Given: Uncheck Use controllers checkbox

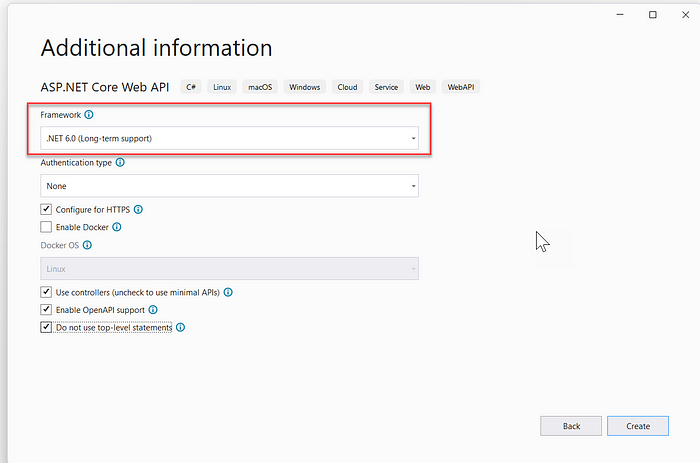Looking at the screenshot, I should (46, 292).
